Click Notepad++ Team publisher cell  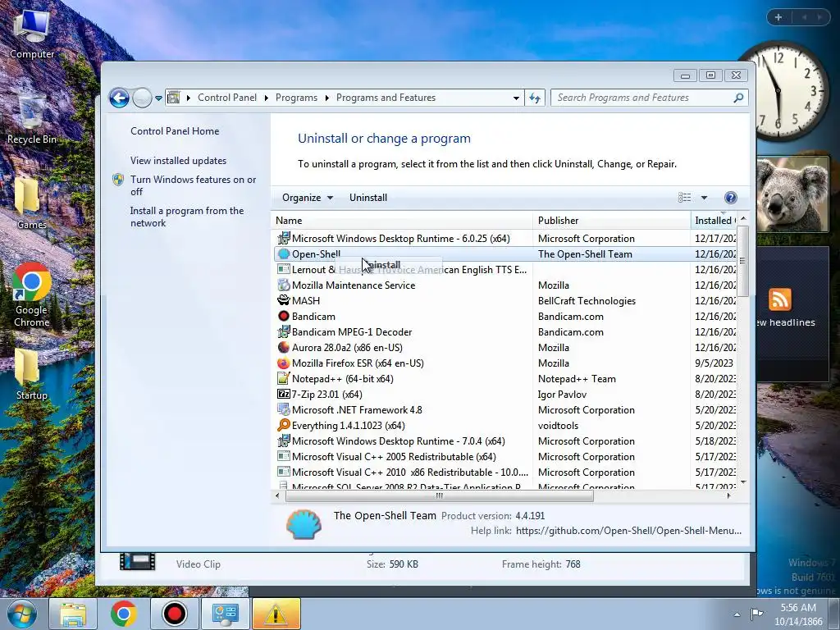(x=577, y=379)
